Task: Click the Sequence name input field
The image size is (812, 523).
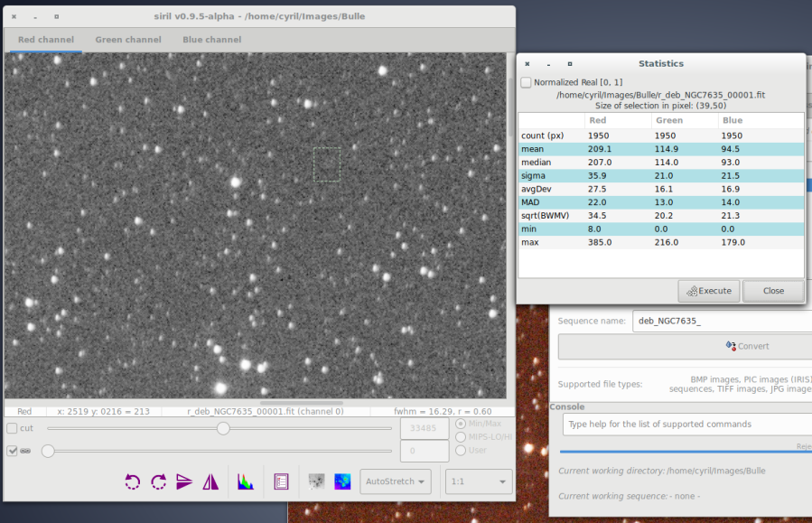Action: click(721, 321)
